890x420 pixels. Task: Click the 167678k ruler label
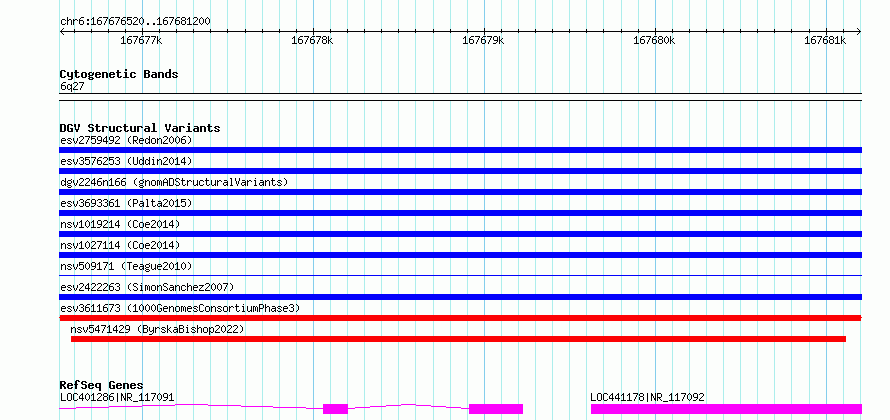tap(312, 41)
